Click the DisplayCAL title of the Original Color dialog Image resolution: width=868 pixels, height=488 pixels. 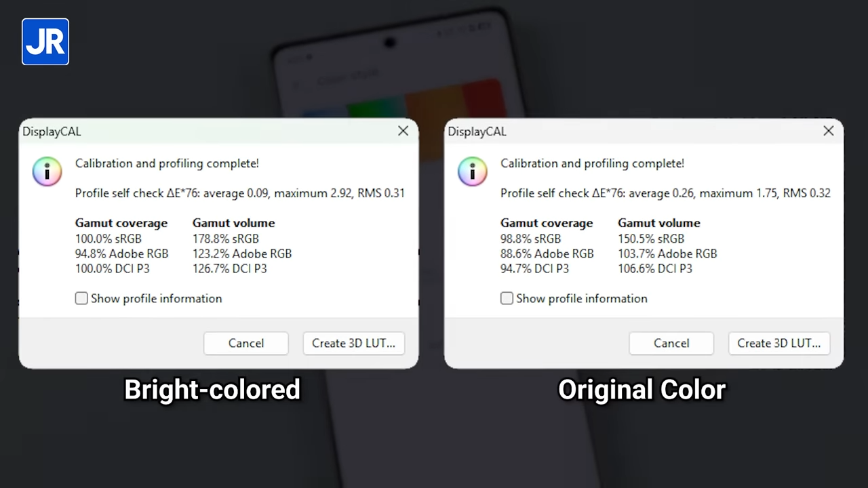click(x=477, y=131)
